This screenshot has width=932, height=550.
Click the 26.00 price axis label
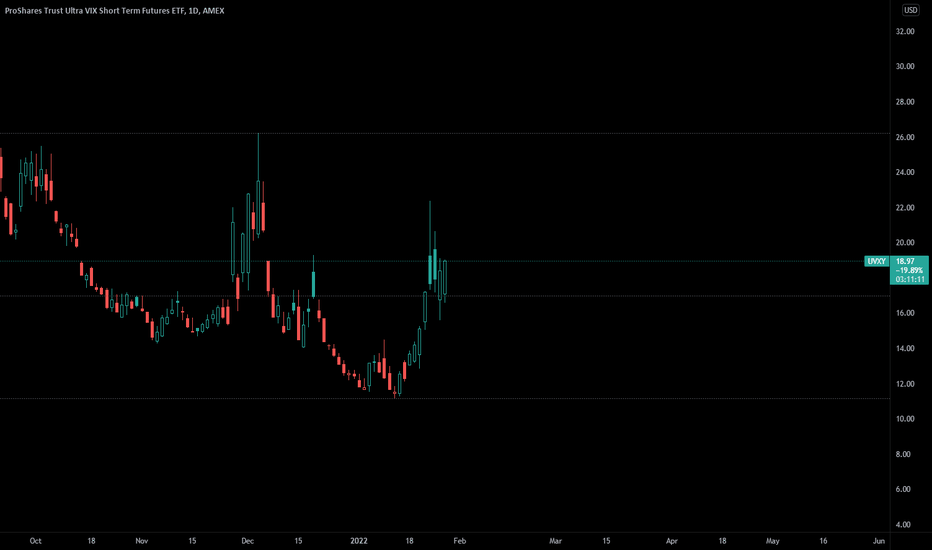[905, 137]
